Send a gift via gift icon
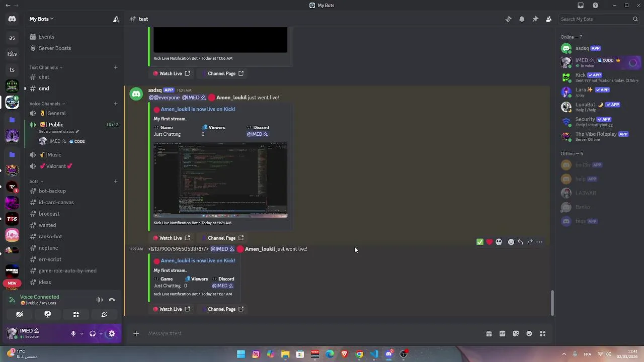The width and height of the screenshot is (644, 362). [489, 333]
